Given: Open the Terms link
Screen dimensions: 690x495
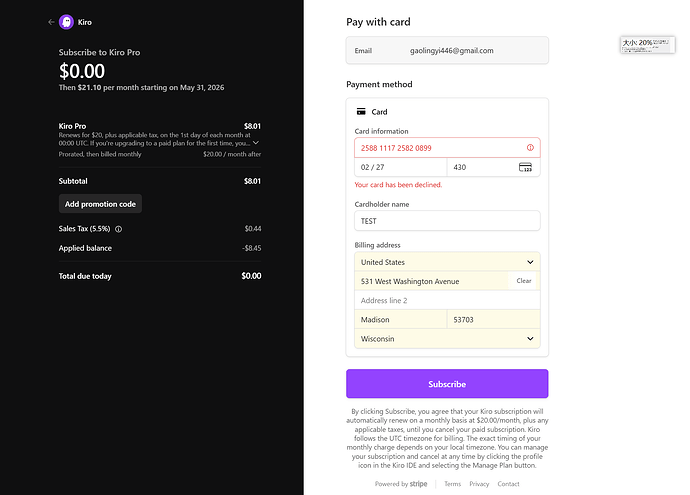Looking at the screenshot, I should coord(452,484).
